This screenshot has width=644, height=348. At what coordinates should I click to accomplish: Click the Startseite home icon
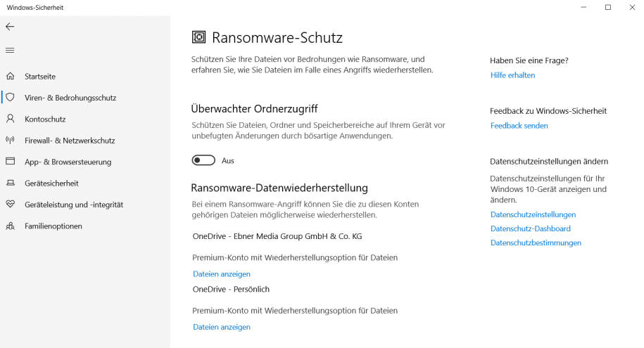[x=11, y=76]
